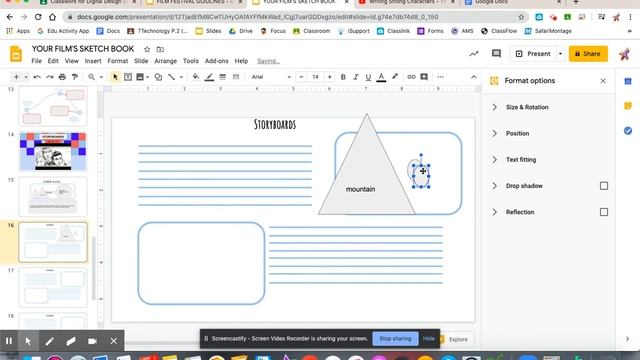
Task: Change the border dash style
Action: point(236,77)
